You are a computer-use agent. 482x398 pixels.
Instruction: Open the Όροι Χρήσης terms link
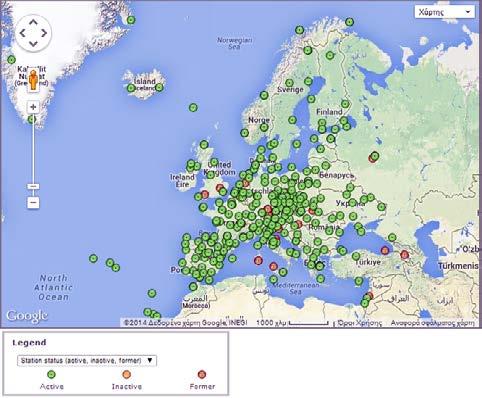360,323
